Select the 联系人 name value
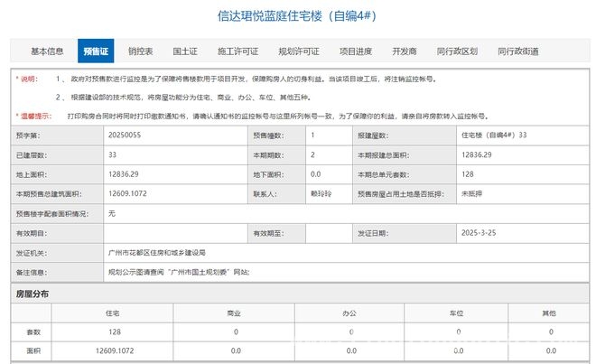The width and height of the screenshot is (596, 364). point(321,193)
